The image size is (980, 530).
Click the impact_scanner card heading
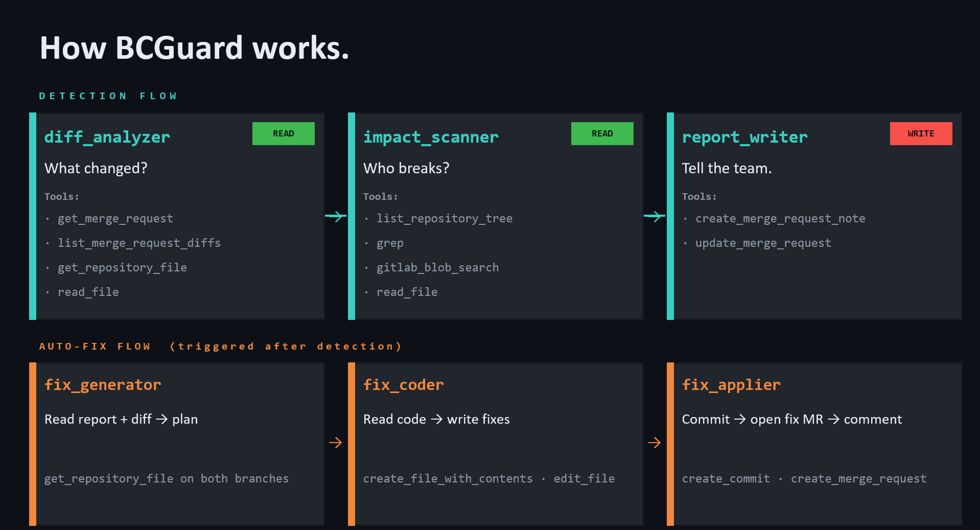(x=431, y=137)
